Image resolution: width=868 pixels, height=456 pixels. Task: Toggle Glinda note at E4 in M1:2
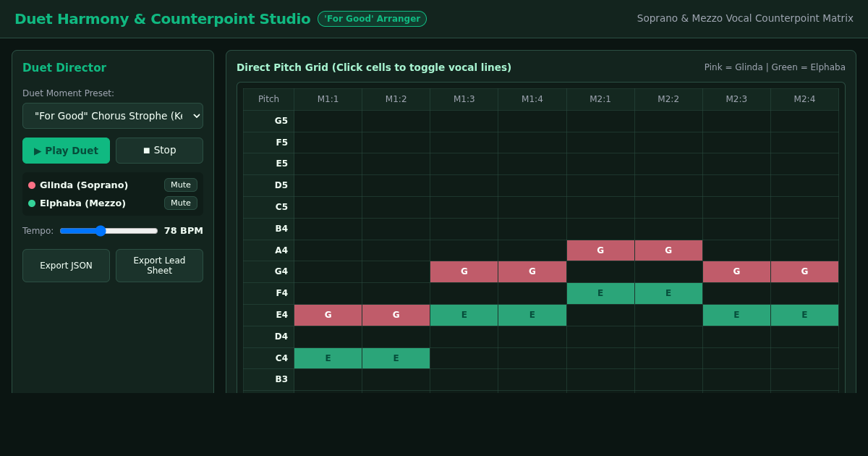click(x=396, y=315)
